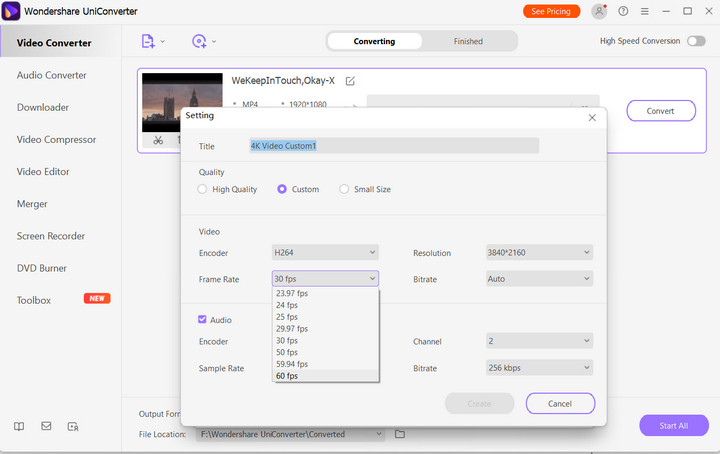The width and height of the screenshot is (720, 454).
Task: Uncheck the Audio checkbox
Action: coord(204,320)
